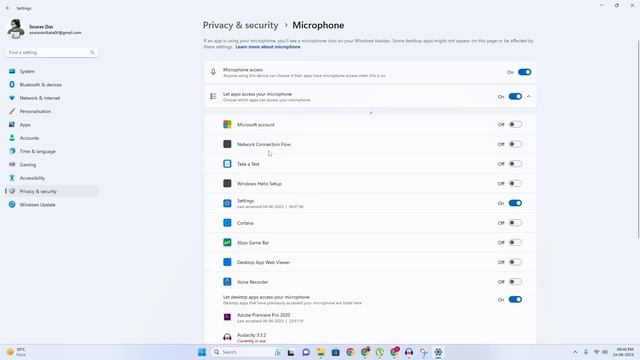This screenshot has height=360, width=640.
Task: Select Privacy & security in sidebar
Action: (52, 191)
